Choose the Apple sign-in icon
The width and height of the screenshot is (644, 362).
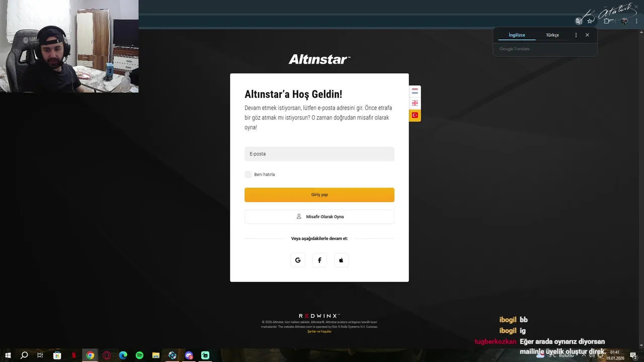tap(341, 260)
